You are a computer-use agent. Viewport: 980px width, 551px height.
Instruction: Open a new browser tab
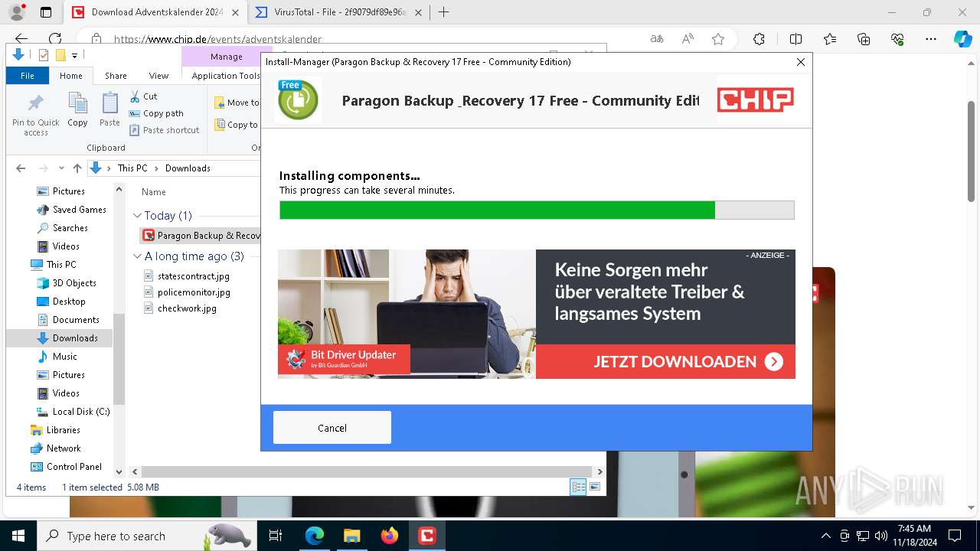pos(443,12)
